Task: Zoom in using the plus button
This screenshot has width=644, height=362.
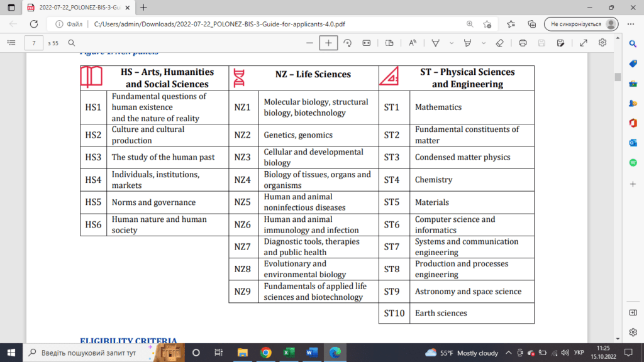Action: 328,43
